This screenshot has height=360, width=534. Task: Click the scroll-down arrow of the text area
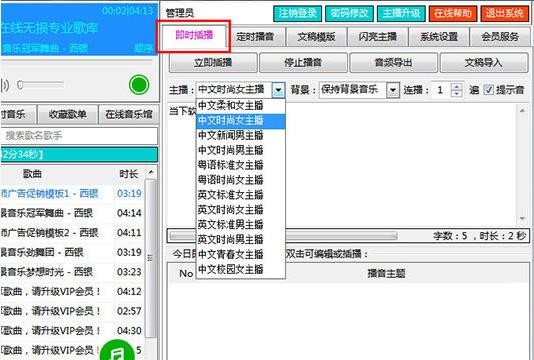(522, 219)
